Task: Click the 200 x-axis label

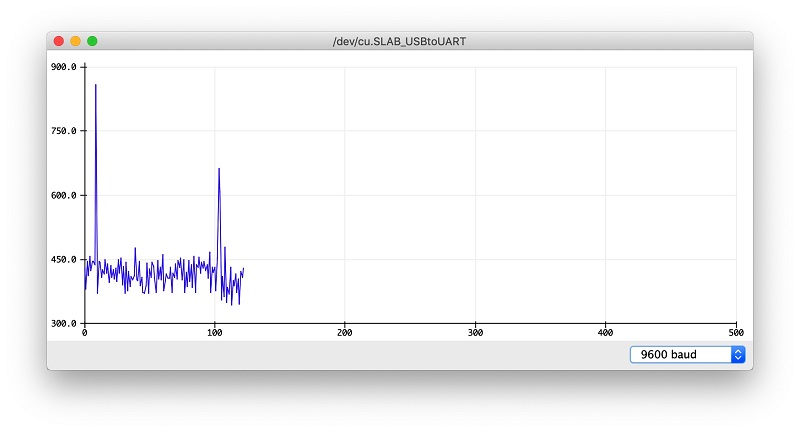Action: [345, 333]
